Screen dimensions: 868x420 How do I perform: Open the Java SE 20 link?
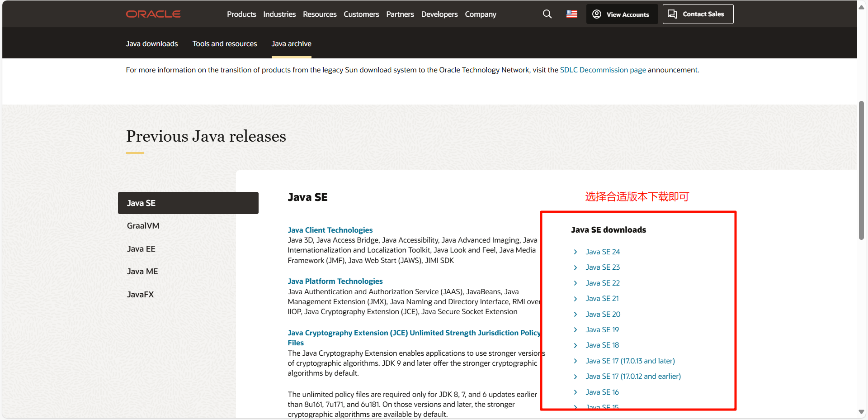[x=603, y=314]
